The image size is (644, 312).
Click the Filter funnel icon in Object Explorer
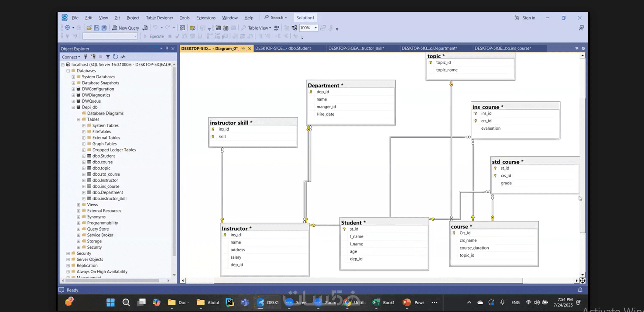click(108, 57)
